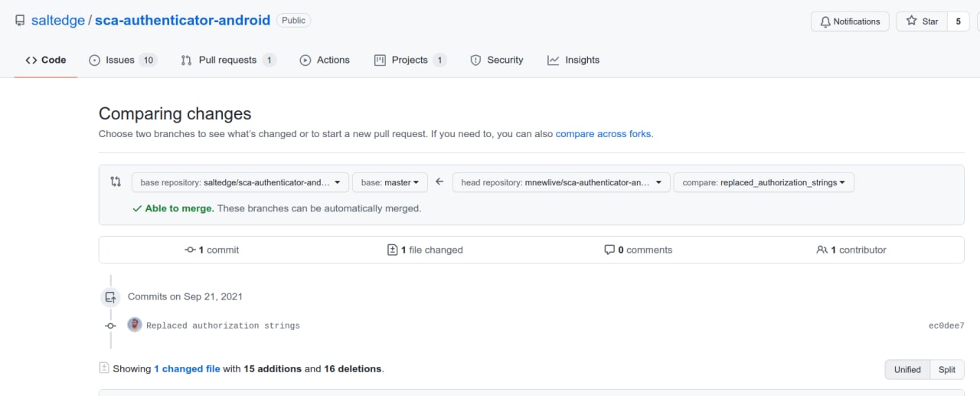The height and width of the screenshot is (396, 980).
Task: Click the Issues counter badge 10
Action: tap(149, 60)
